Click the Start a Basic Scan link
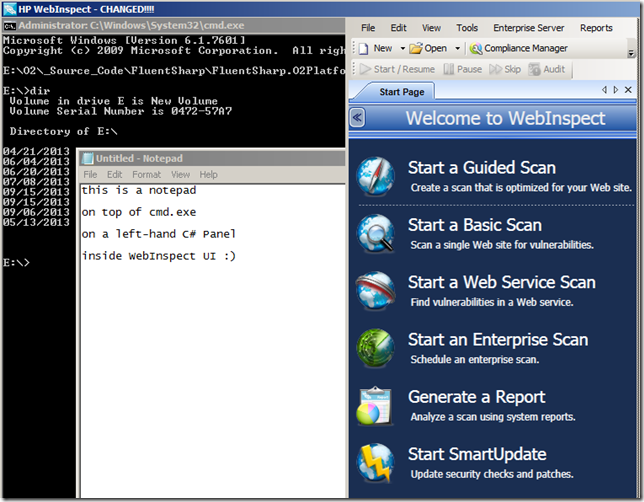 (x=474, y=225)
